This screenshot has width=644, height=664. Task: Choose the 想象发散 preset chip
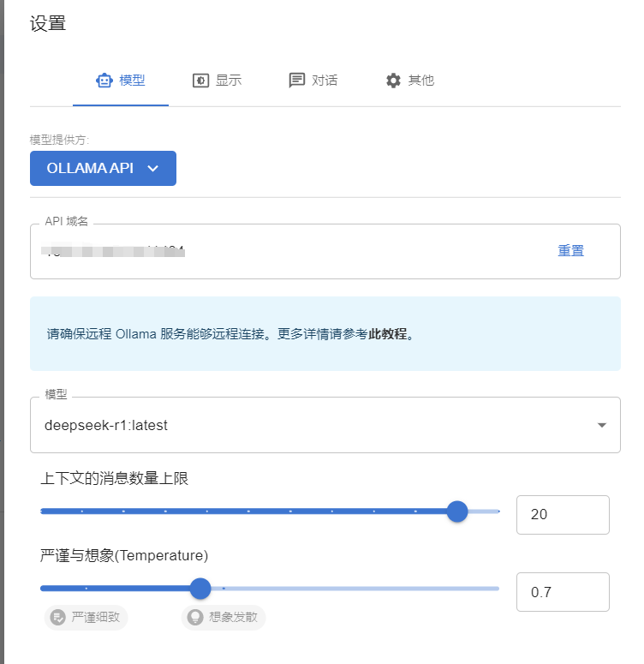coord(224,618)
